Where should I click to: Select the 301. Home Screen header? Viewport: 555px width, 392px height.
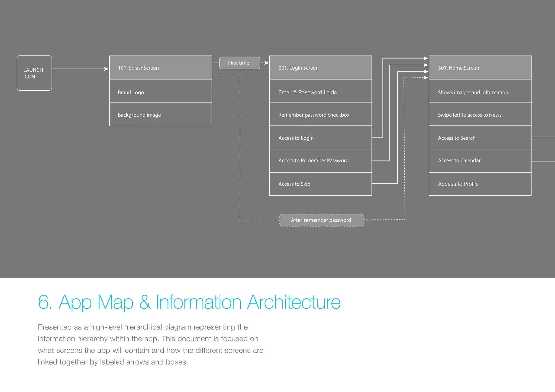pyautogui.click(x=480, y=68)
